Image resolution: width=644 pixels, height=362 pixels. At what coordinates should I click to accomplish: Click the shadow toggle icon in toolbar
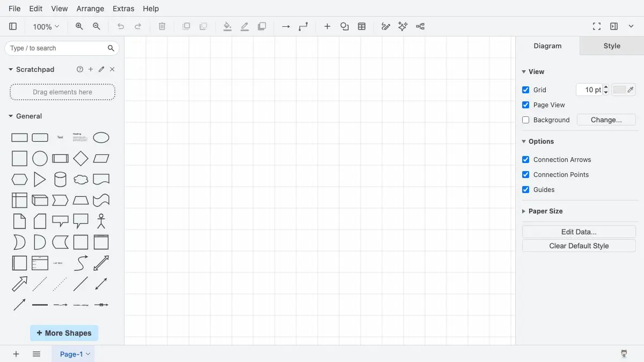point(262,26)
